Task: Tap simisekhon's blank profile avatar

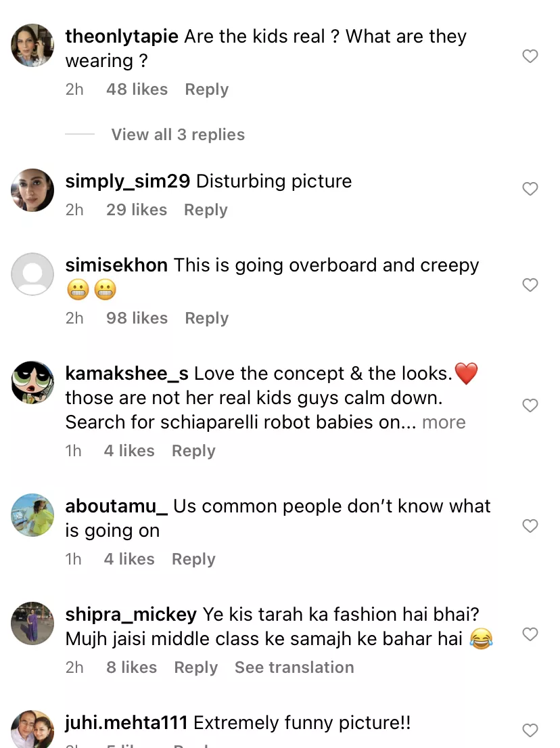Action: coord(32,274)
